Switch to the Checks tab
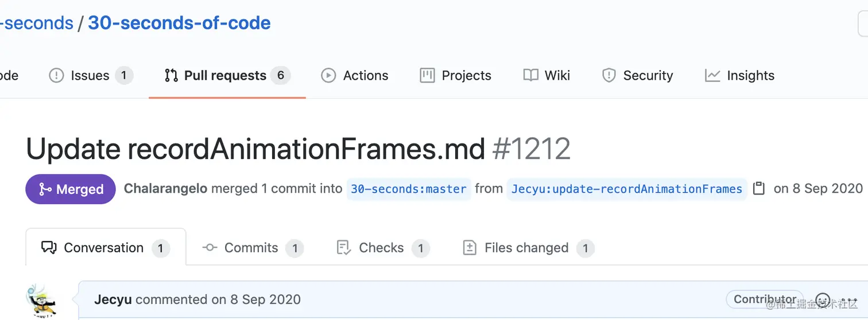The height and width of the screenshot is (320, 868). tap(382, 248)
